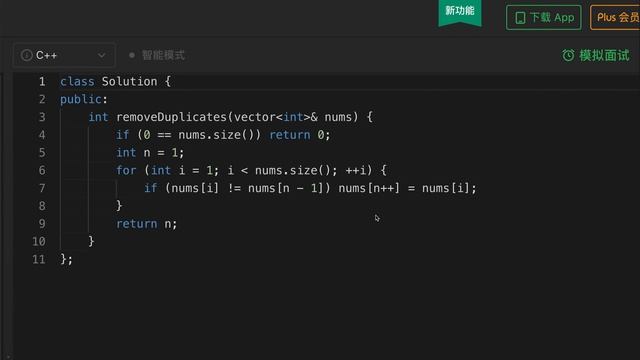Click "int n = 1;" in line 5
Image resolution: width=640 pixels, height=360 pixels.
[x=150, y=153]
